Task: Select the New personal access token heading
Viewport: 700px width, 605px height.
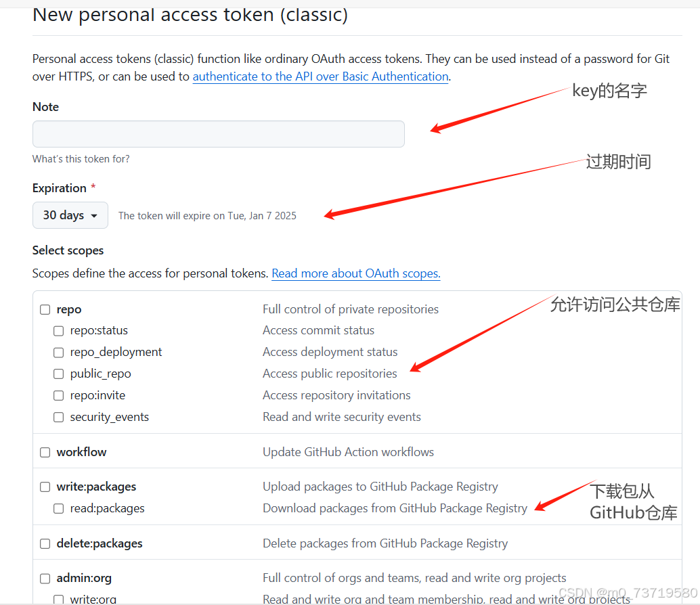Action: pyautogui.click(x=190, y=15)
